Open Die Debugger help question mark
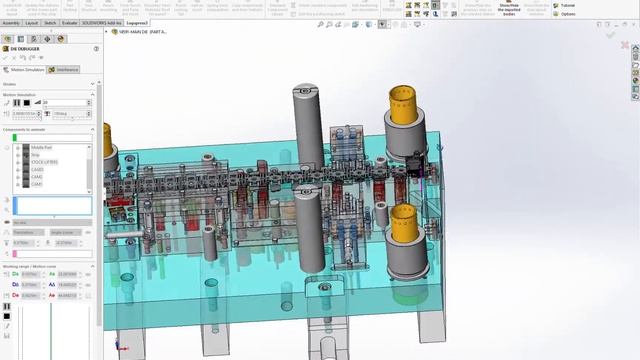 [96, 49]
